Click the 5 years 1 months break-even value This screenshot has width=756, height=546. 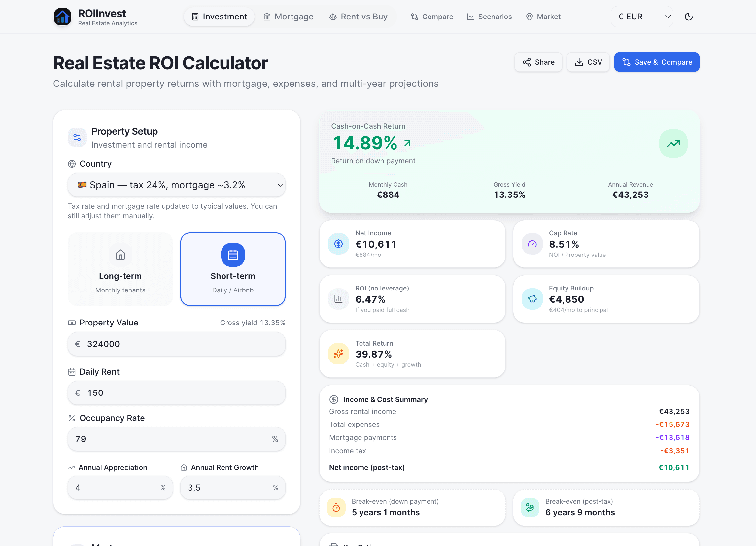386,512
